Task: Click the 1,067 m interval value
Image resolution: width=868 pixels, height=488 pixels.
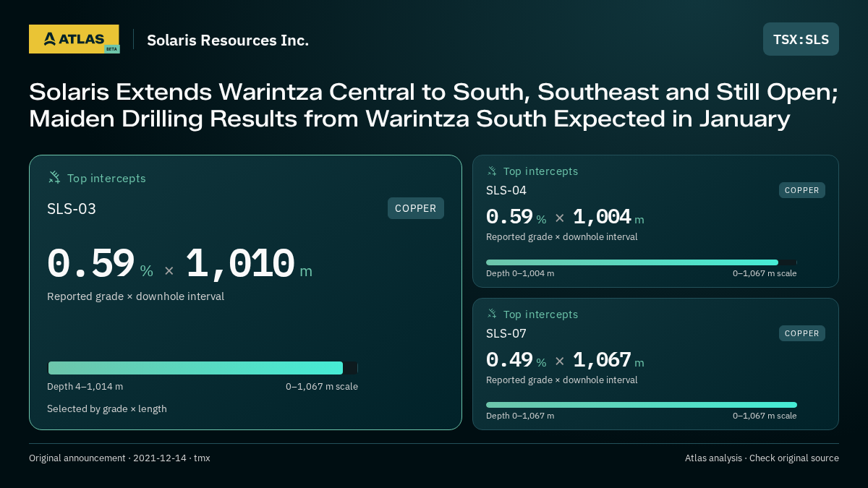Action: tap(608, 360)
